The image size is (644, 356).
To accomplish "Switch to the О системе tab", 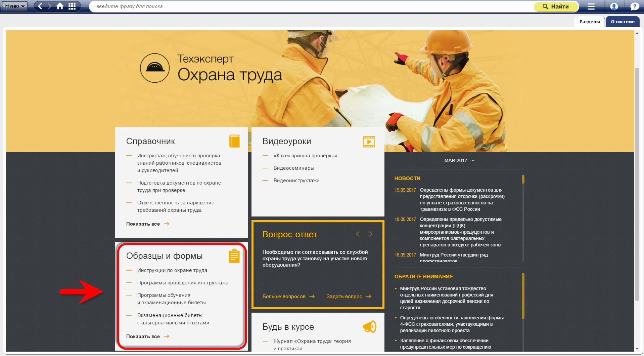I will (x=623, y=22).
